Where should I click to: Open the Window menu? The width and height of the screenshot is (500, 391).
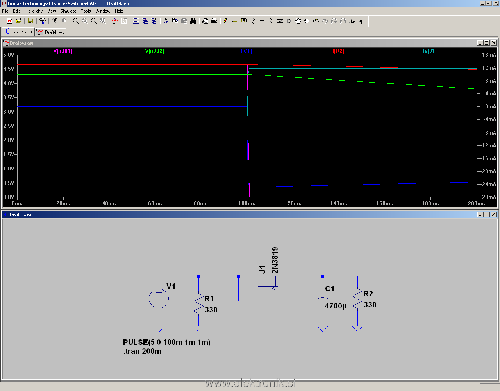[x=103, y=11]
